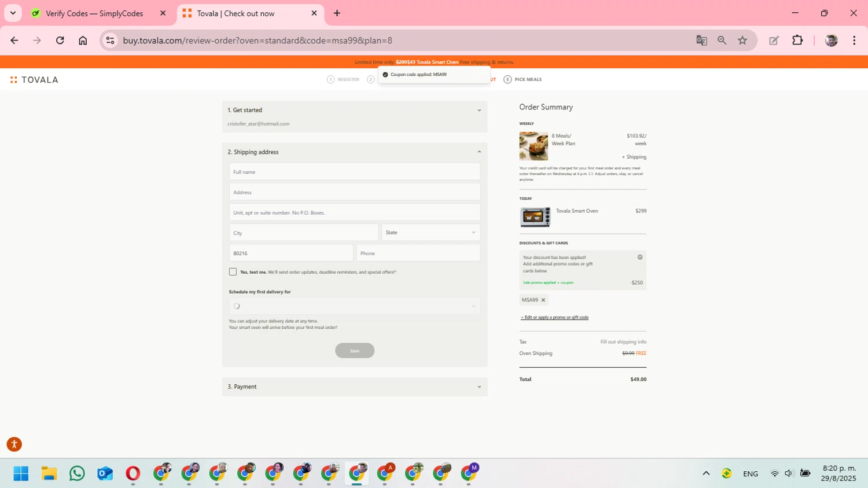Open Opera browser from taskbar
The height and width of the screenshot is (488, 868).
click(x=133, y=474)
